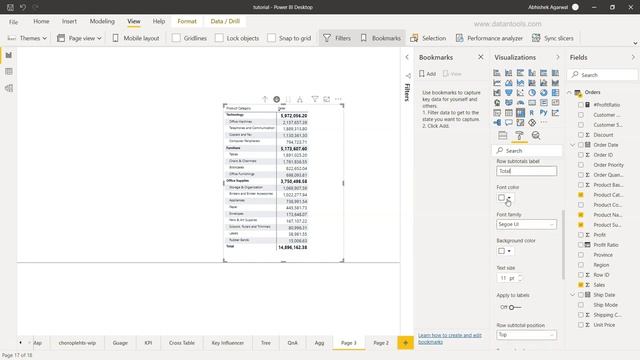Click the Performance analyzer button
640x360 pixels.
coord(489,38)
